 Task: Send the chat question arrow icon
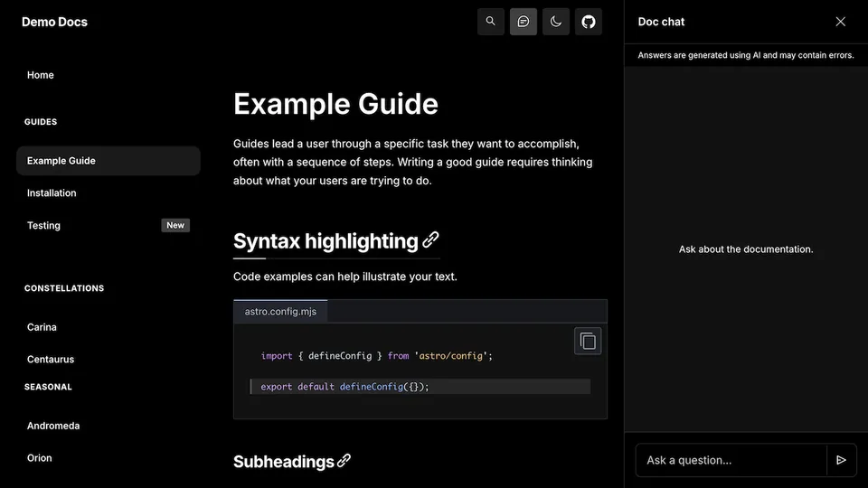coord(841,460)
